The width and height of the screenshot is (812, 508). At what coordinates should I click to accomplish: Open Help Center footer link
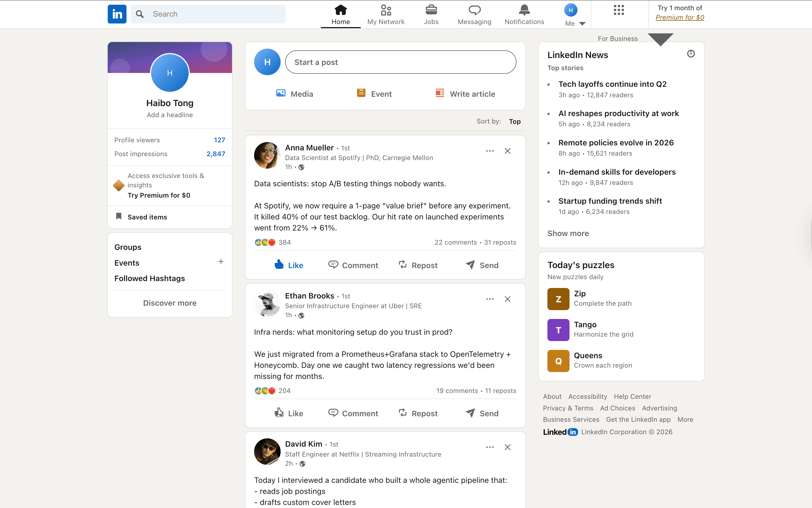point(632,396)
